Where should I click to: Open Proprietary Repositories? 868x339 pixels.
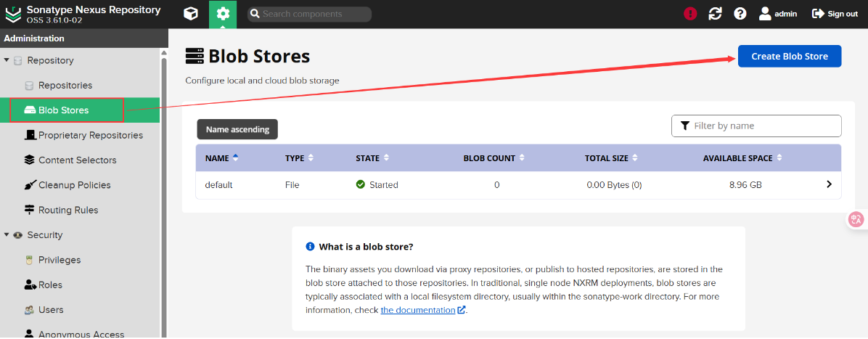(91, 135)
